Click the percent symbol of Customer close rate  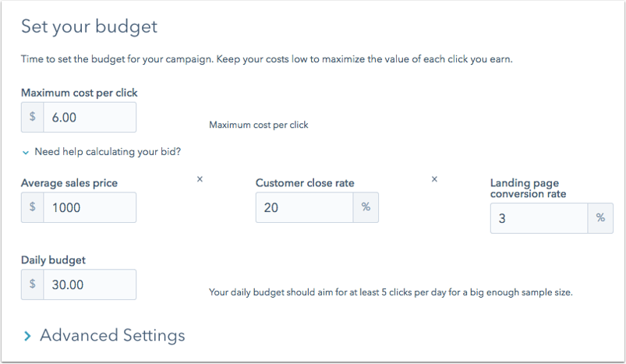[366, 207]
